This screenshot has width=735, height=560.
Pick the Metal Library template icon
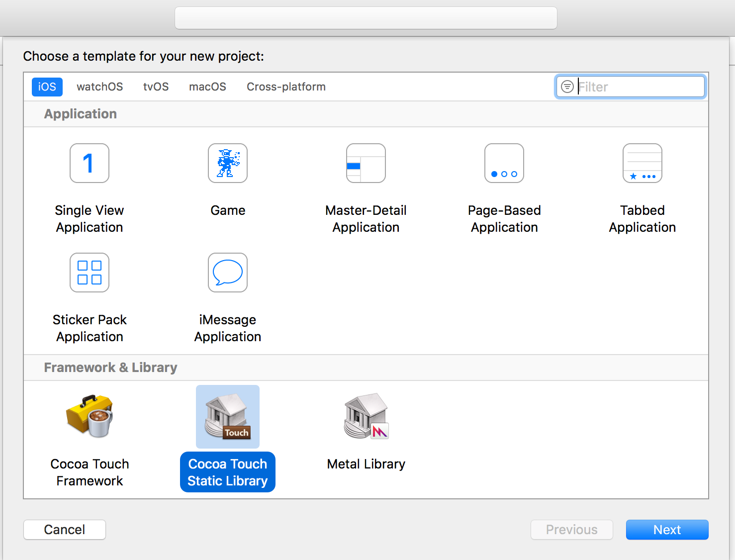point(366,416)
